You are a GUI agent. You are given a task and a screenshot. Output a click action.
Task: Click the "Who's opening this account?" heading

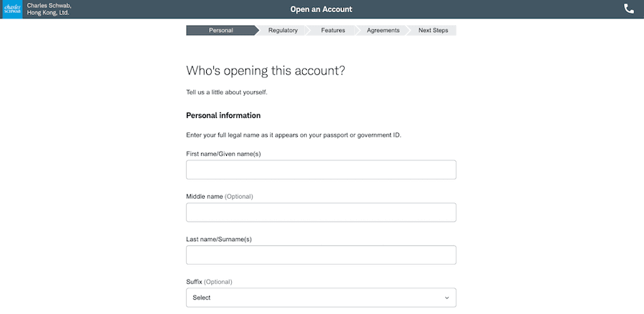click(265, 71)
